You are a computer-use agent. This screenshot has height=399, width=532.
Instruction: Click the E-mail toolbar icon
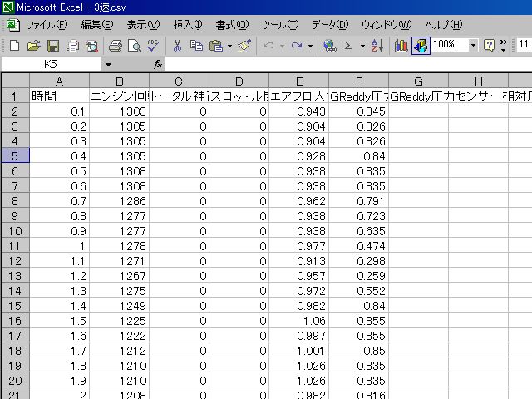click(x=72, y=46)
